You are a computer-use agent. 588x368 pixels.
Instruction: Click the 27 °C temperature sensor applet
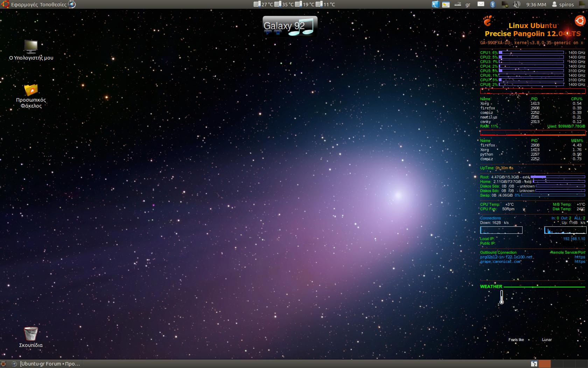[263, 5]
